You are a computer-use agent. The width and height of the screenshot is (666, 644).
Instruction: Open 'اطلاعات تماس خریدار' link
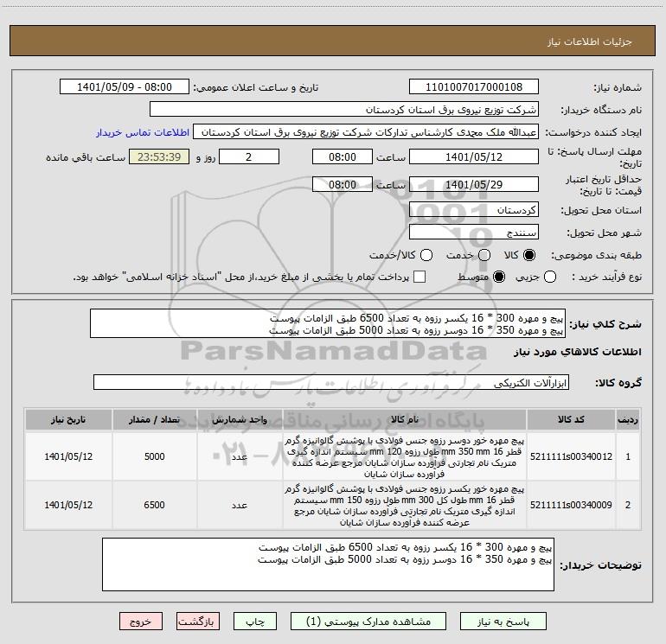[143, 132]
